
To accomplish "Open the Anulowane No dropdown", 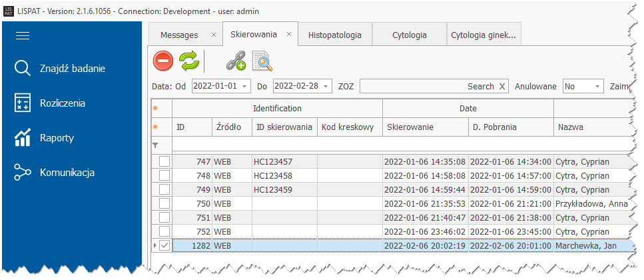I will (597, 87).
